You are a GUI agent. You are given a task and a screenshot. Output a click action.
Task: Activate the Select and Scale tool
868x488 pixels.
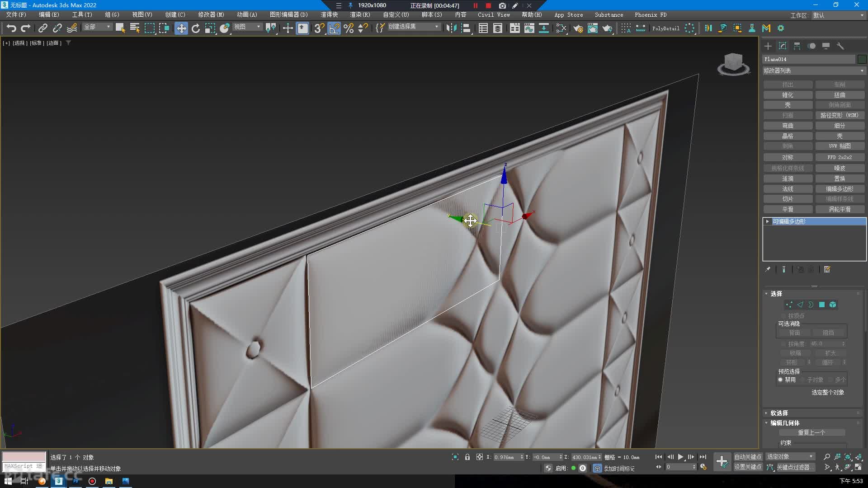pyautogui.click(x=210, y=28)
